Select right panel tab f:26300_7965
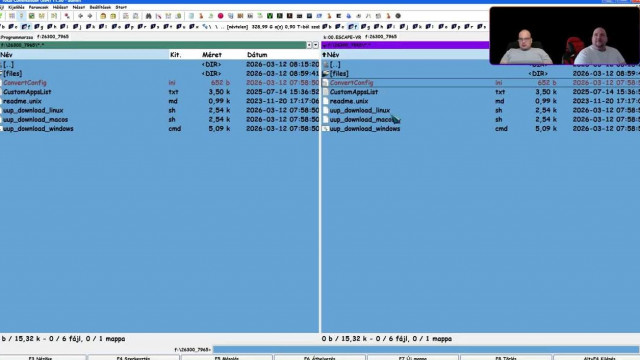The width and height of the screenshot is (640, 360). 380,37
